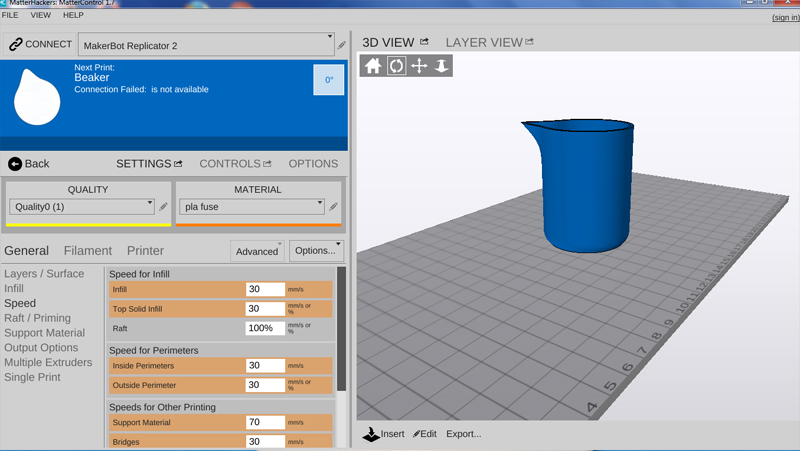Click the Inside Perimeters speed field
The image size is (800, 451).
[x=265, y=365]
